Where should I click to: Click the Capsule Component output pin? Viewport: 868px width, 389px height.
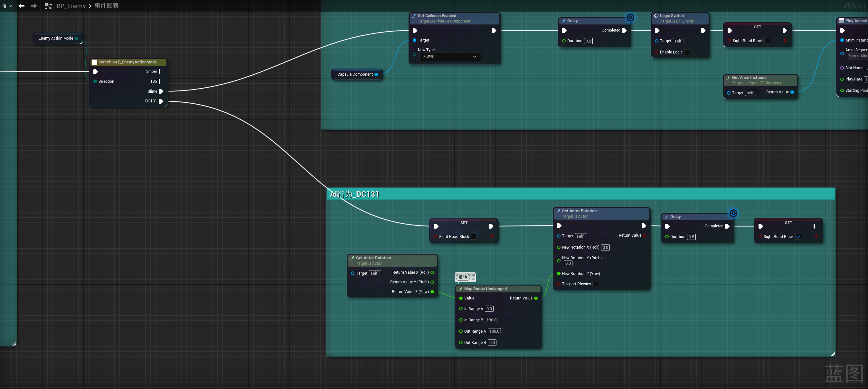(x=376, y=74)
